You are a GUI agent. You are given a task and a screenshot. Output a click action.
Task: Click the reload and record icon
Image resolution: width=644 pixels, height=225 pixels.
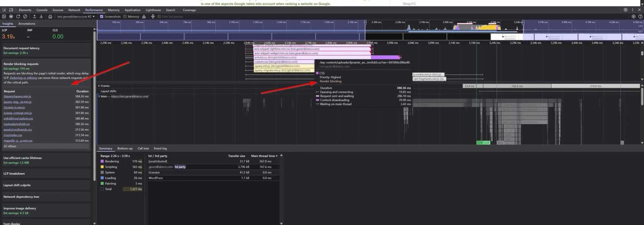[x=18, y=16]
